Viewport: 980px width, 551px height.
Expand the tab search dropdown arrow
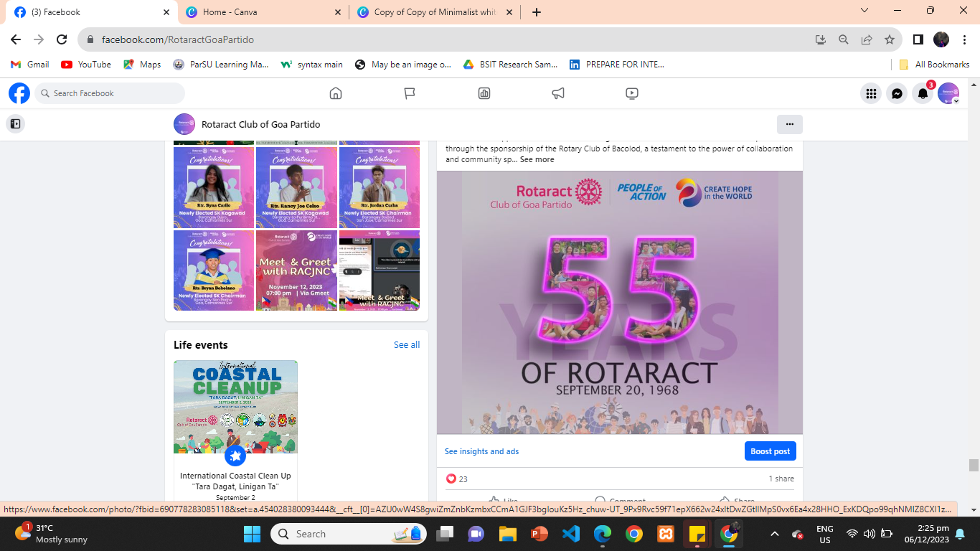864,11
